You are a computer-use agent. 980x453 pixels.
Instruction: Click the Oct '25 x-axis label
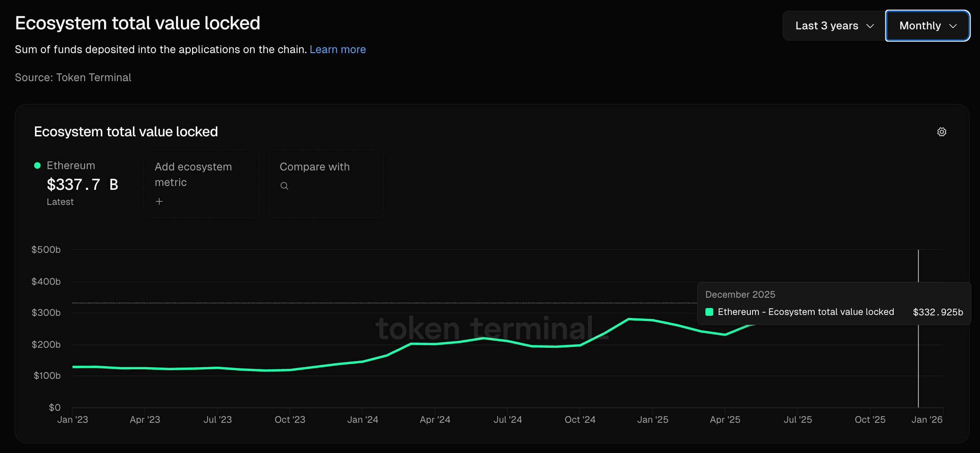[x=870, y=420]
